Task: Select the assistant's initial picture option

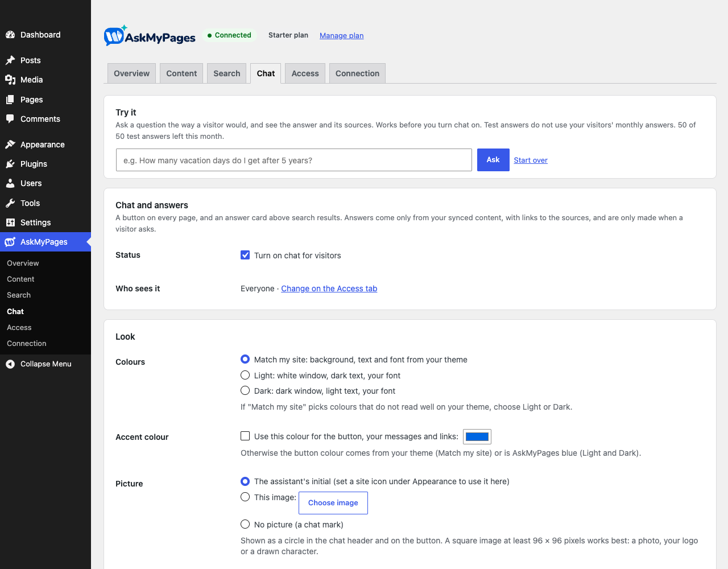Action: pyautogui.click(x=245, y=481)
